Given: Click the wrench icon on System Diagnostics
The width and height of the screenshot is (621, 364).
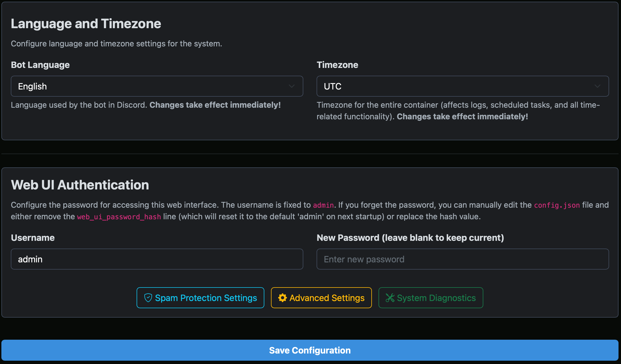Looking at the screenshot, I should click(390, 298).
